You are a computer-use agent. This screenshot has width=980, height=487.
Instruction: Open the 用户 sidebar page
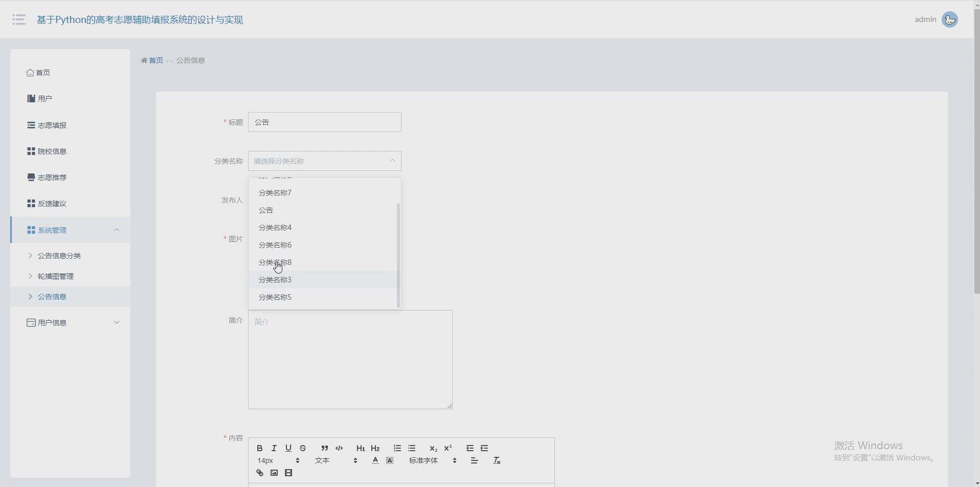click(71, 99)
